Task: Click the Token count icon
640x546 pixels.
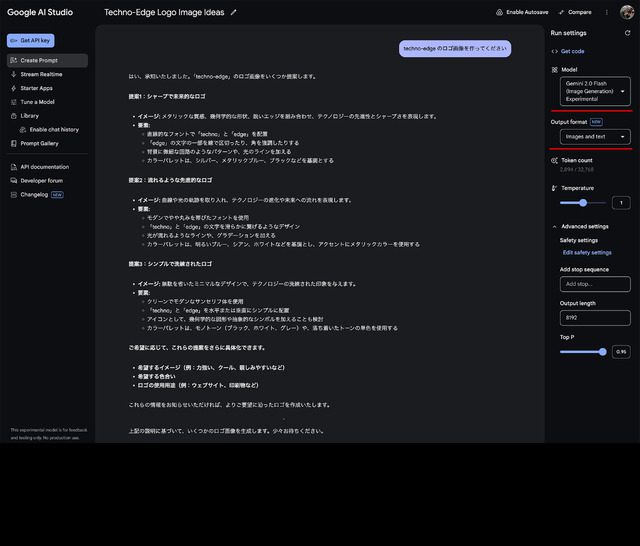Action: click(x=554, y=160)
